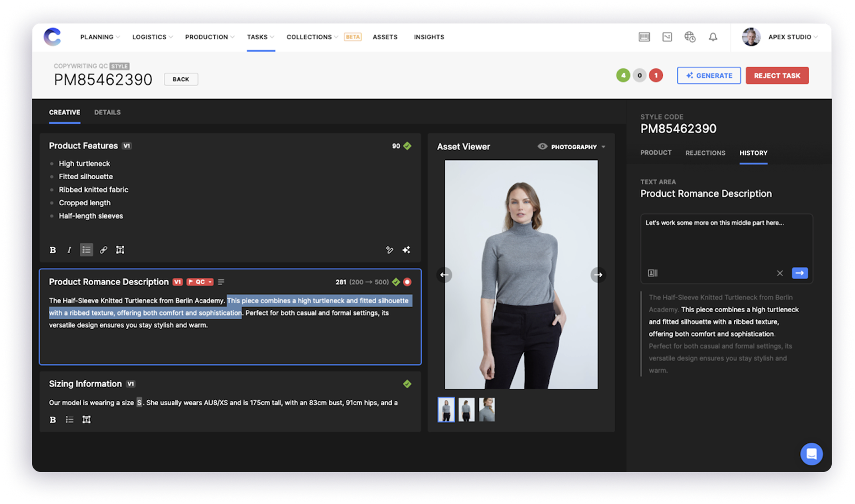
Task: Expand the Production menu
Action: (210, 37)
